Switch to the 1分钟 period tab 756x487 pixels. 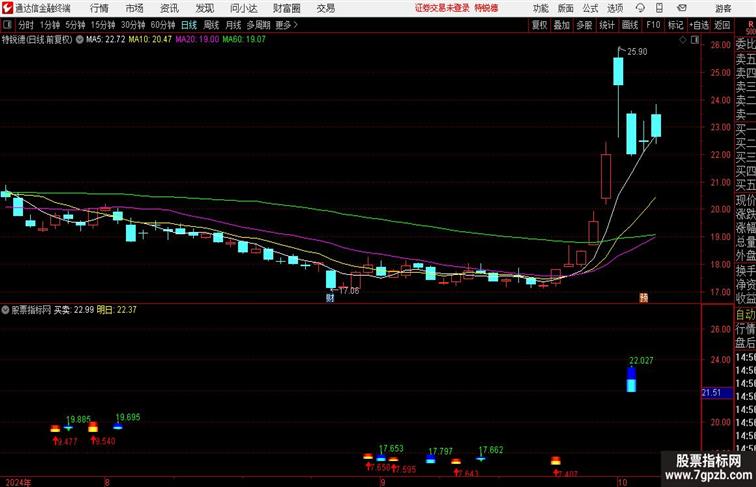(x=50, y=25)
